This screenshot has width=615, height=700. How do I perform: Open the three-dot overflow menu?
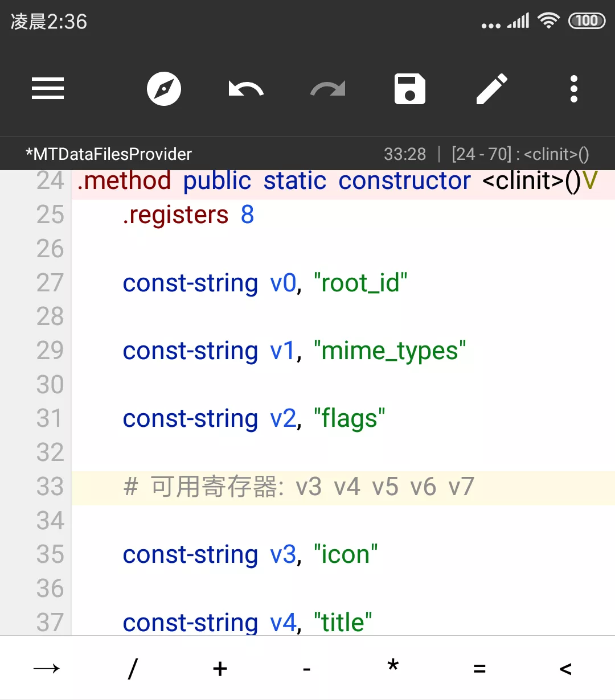[574, 89]
